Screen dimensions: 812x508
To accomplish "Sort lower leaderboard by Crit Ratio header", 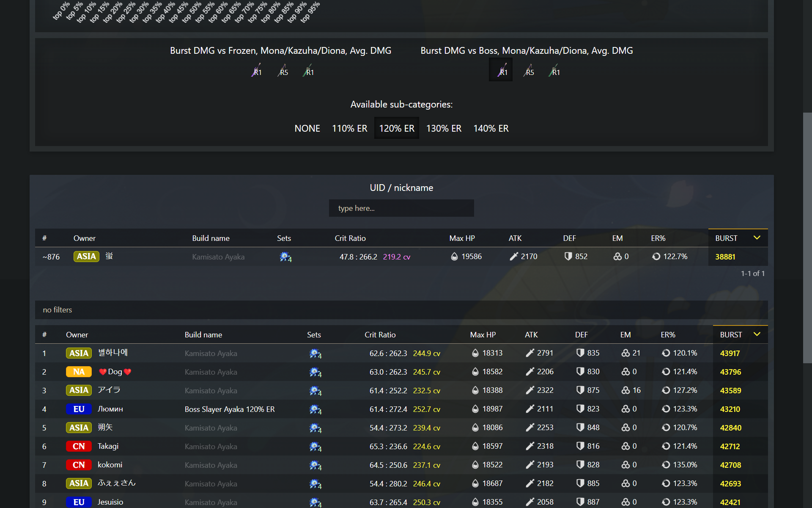I will point(380,335).
